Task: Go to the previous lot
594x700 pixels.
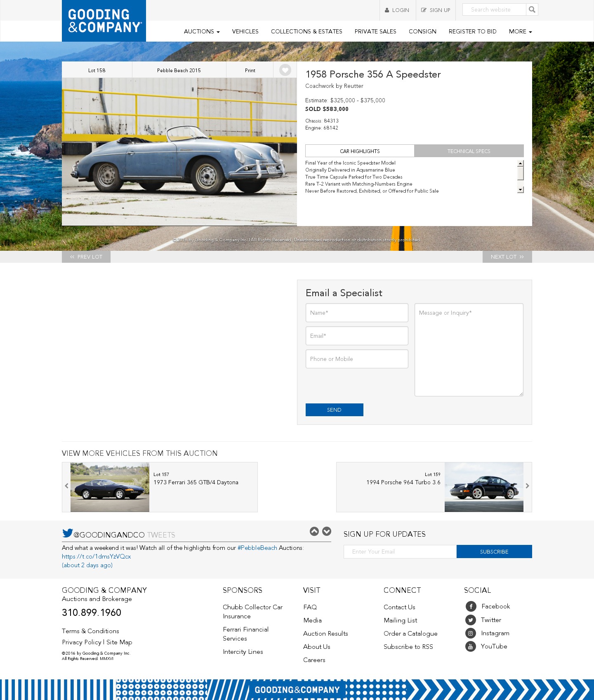Action: click(x=86, y=257)
